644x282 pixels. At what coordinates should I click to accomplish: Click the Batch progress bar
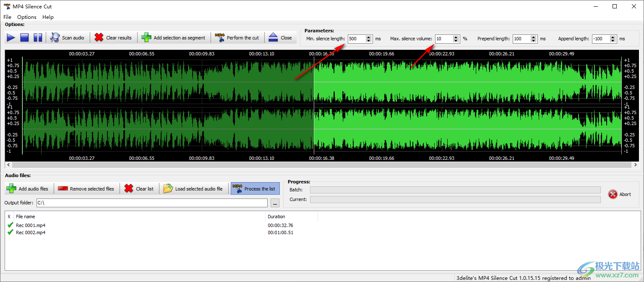[x=455, y=190]
